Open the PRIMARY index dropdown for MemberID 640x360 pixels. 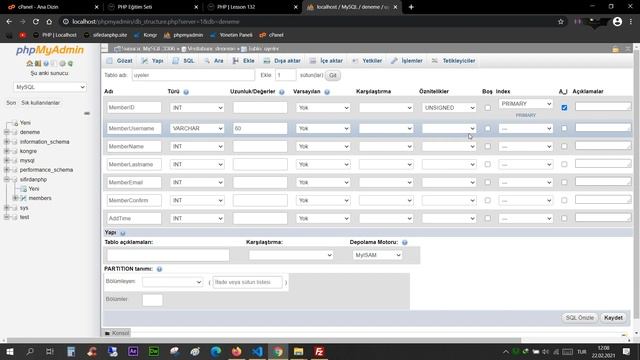click(525, 104)
